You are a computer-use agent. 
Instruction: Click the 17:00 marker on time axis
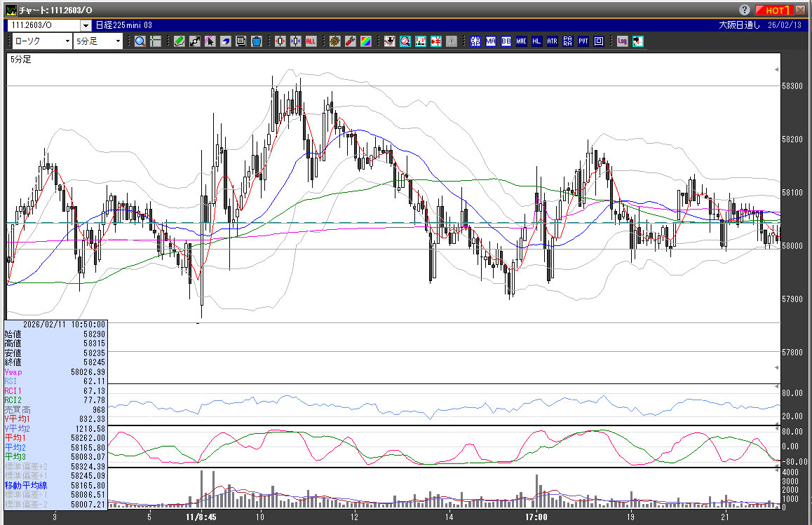click(536, 517)
